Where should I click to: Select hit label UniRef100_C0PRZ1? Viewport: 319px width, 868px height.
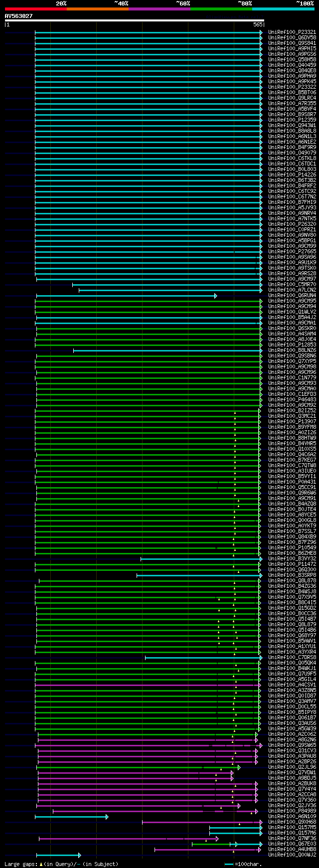click(x=292, y=229)
